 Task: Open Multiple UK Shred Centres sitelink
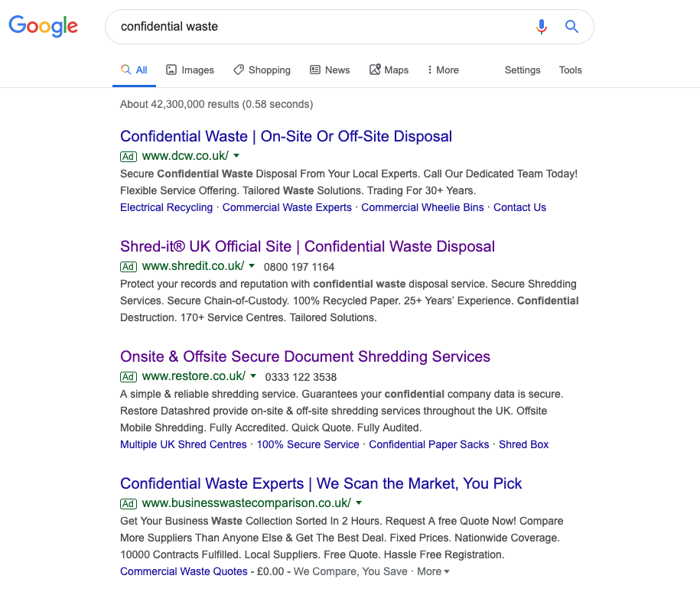(184, 444)
